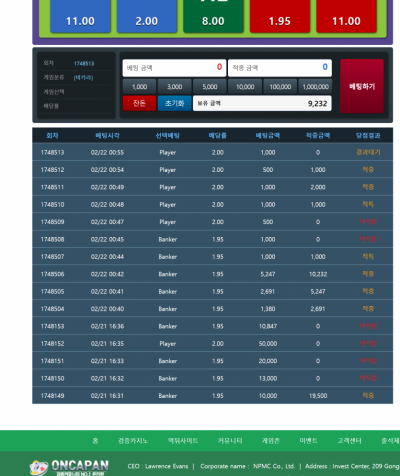This screenshot has height=476, width=400.
Task: Open 게임존 in the footer navigation
Action: 271,441
